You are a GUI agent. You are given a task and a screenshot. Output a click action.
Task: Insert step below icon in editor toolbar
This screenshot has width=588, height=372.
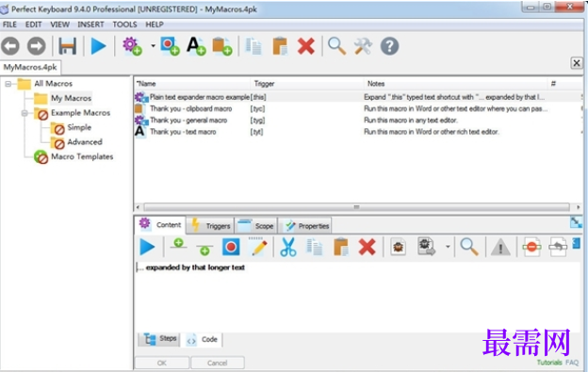pos(204,250)
